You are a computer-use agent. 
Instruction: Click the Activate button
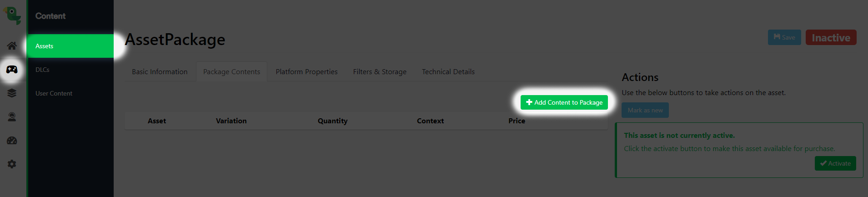(x=835, y=163)
